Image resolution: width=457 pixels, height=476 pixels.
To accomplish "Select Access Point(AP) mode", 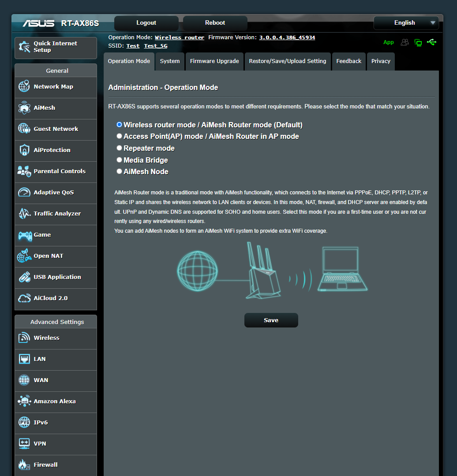I will 119,136.
